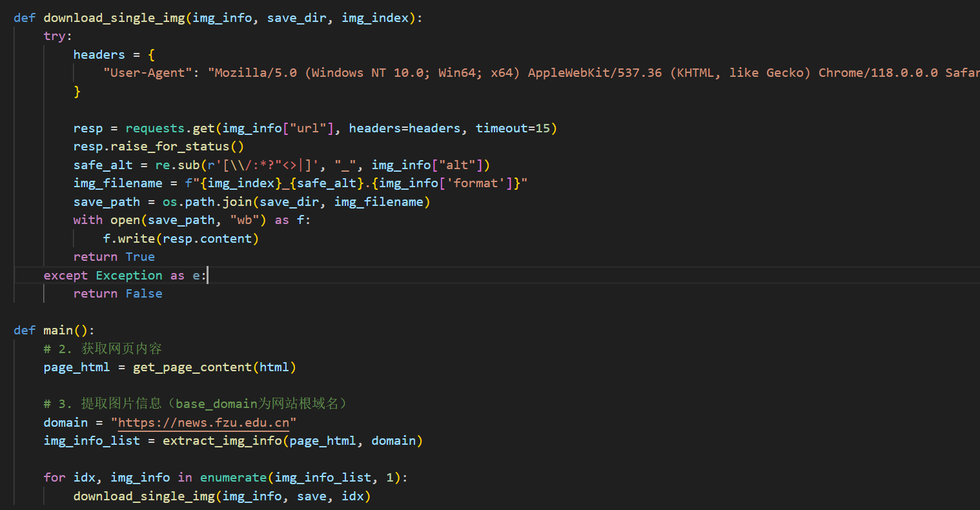Click the https://news.fzu.edu.cn URL link
The height and width of the screenshot is (510, 980).
203,423
